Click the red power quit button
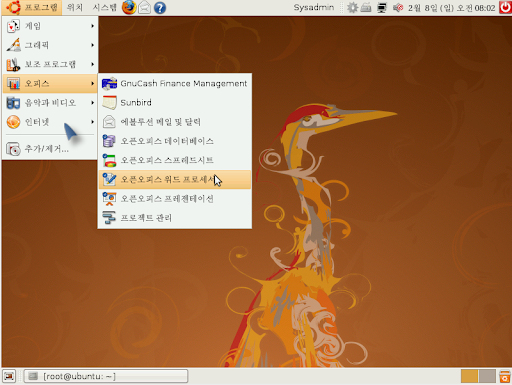This screenshot has height=385, width=512. point(505,7)
